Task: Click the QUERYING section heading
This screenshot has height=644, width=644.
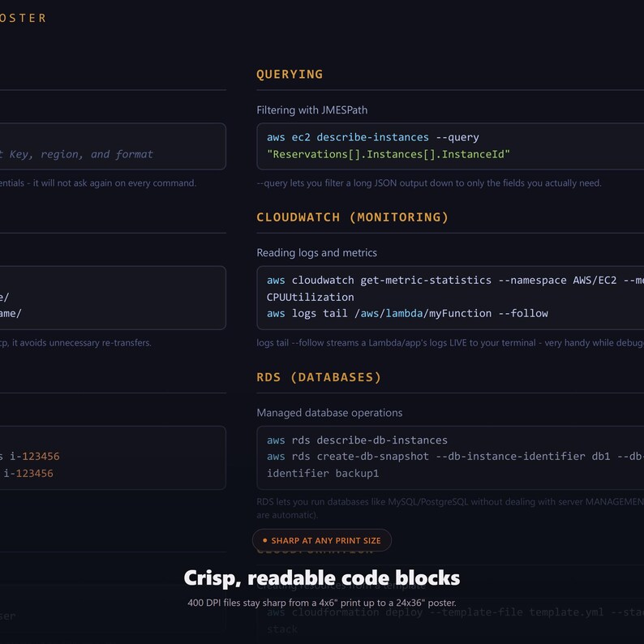Action: click(x=290, y=75)
